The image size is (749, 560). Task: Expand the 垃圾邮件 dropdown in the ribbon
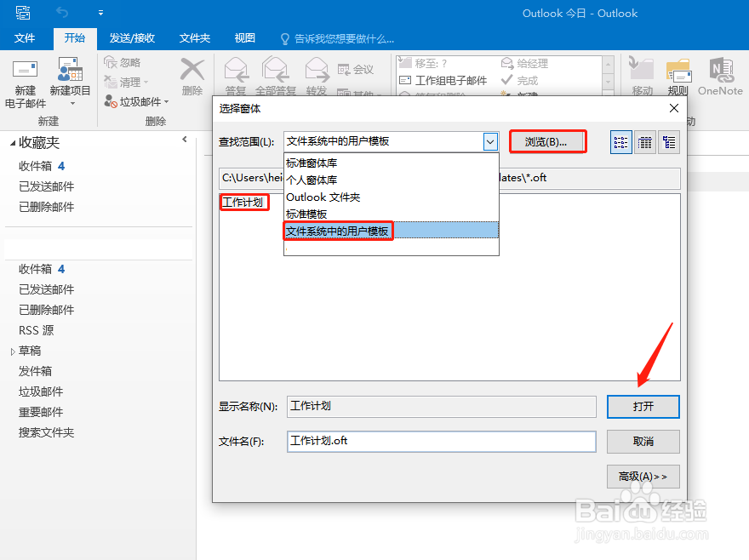pos(168,100)
